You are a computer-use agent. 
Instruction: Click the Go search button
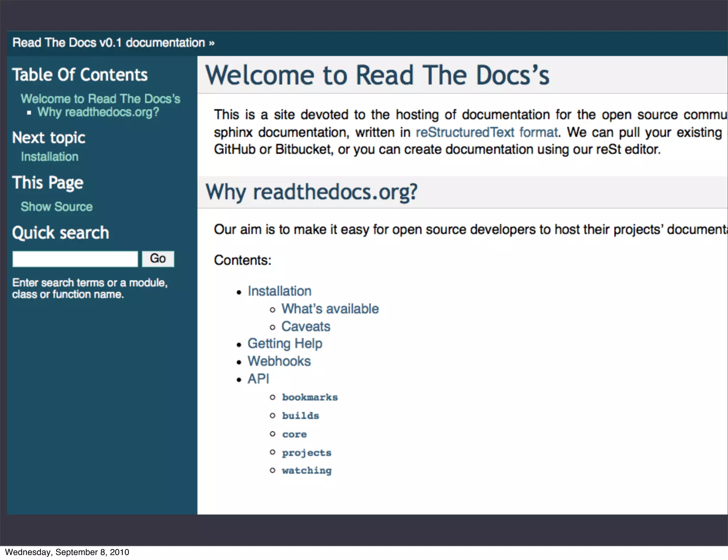point(158,259)
